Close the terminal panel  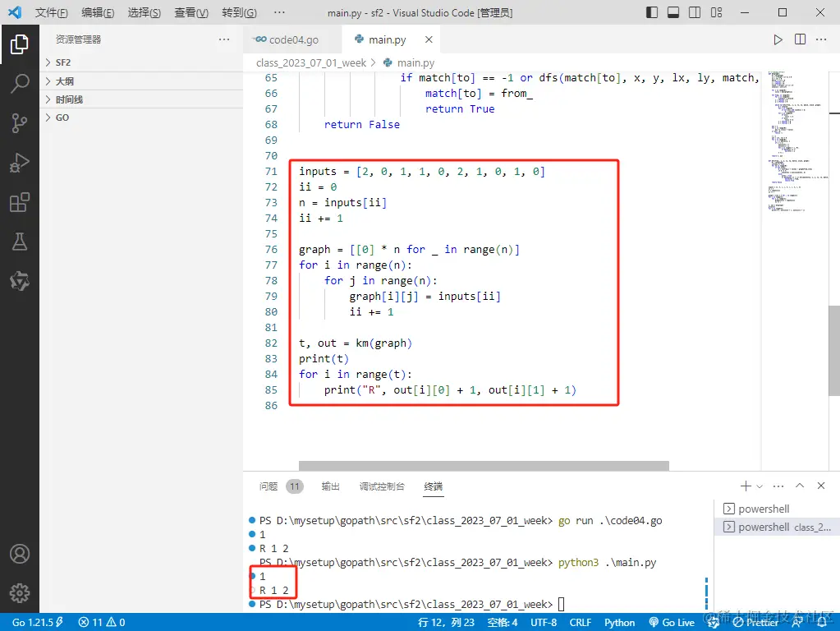pyautogui.click(x=821, y=486)
